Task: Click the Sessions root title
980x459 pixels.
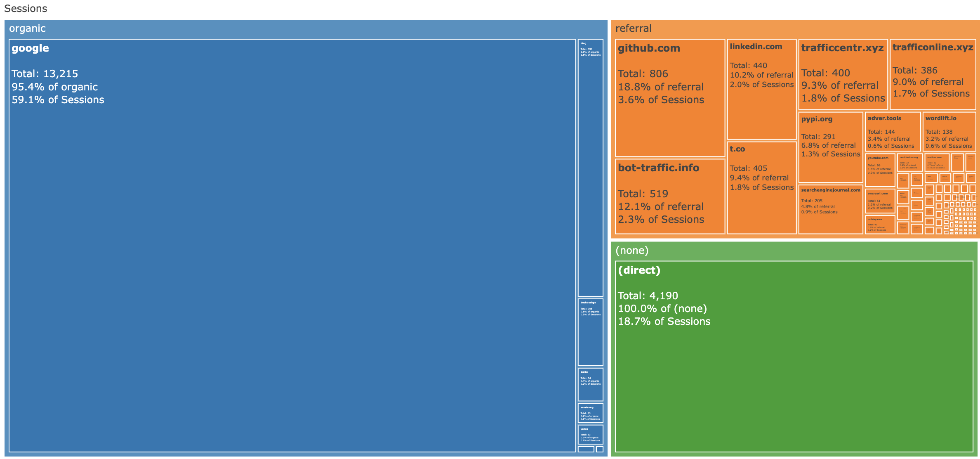Action: tap(26, 9)
